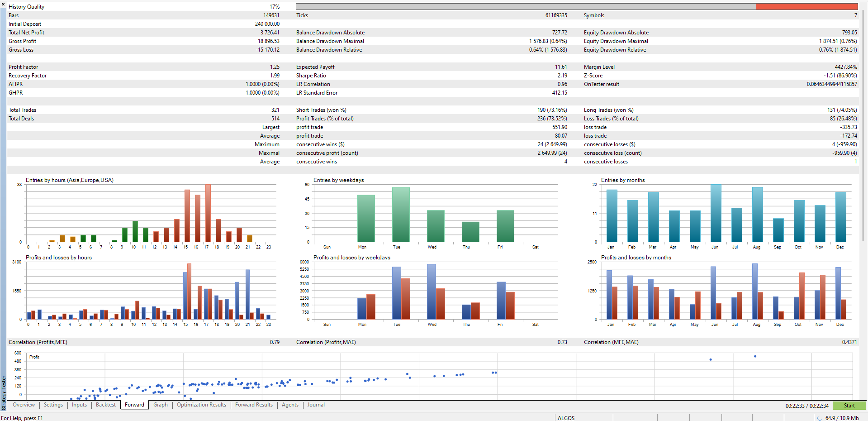Switch to the Settings tab
The image size is (868, 421).
(53, 405)
